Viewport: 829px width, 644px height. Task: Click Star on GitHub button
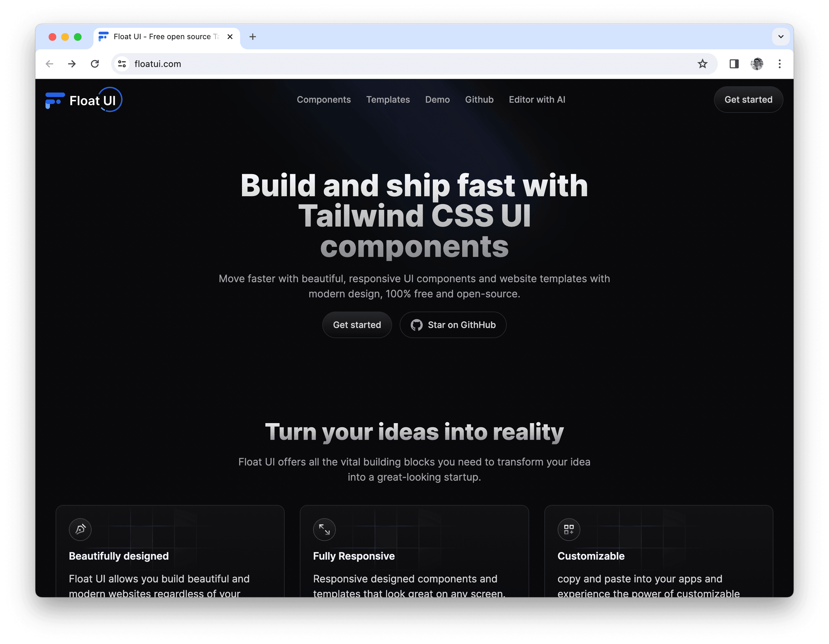click(453, 325)
